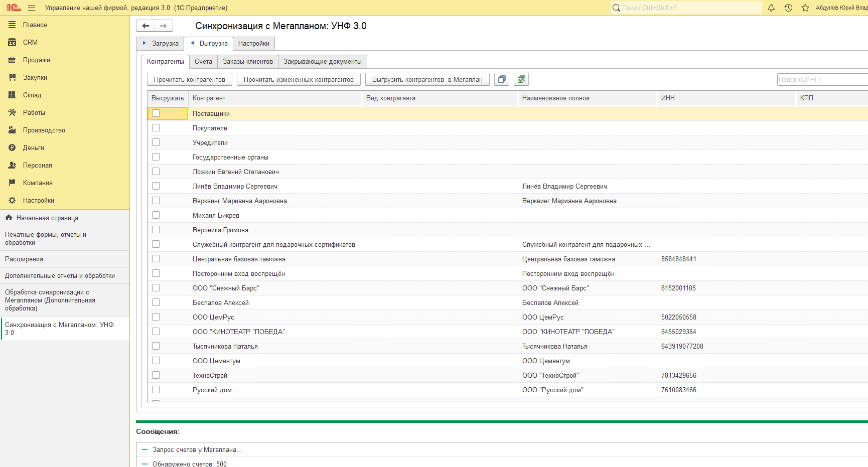Viewport: 868px width, 467px height.
Task: Collapse the Запрос счетов у Мегаплана message
Action: click(144, 450)
